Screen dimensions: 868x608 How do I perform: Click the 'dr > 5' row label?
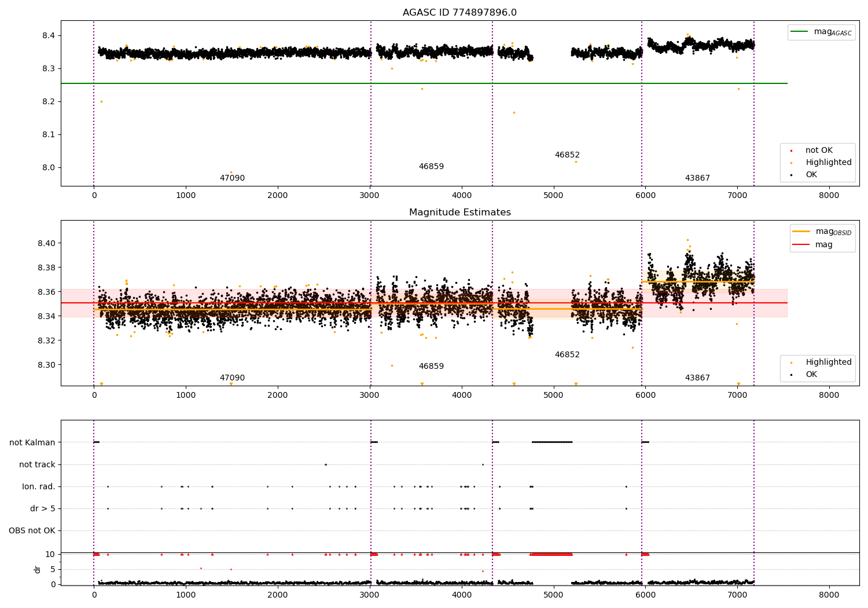(43, 509)
